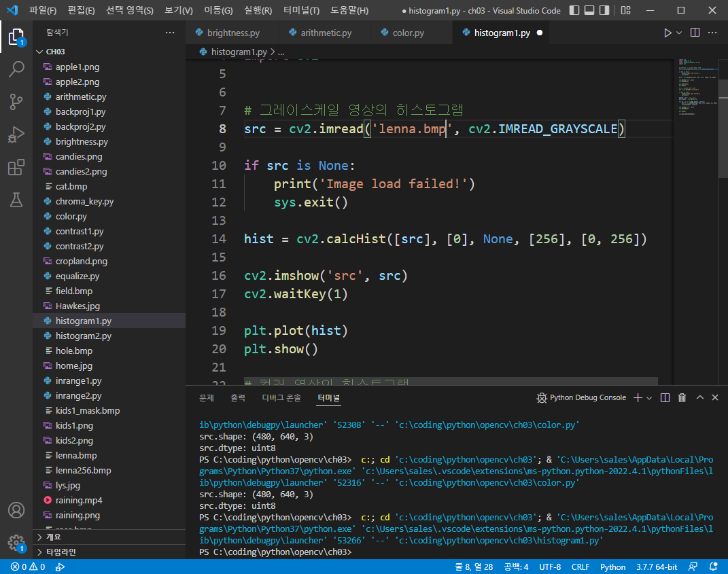Kill the terminal with trash icon

682,398
